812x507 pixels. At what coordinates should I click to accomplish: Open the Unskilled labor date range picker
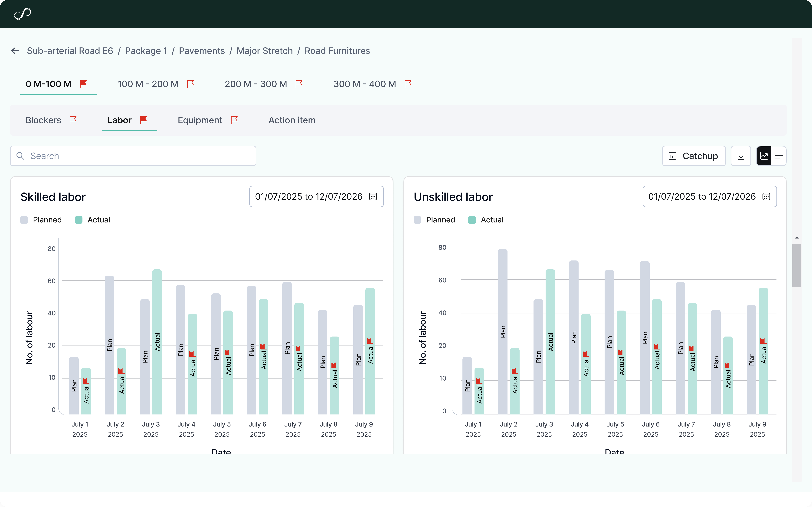pos(709,196)
